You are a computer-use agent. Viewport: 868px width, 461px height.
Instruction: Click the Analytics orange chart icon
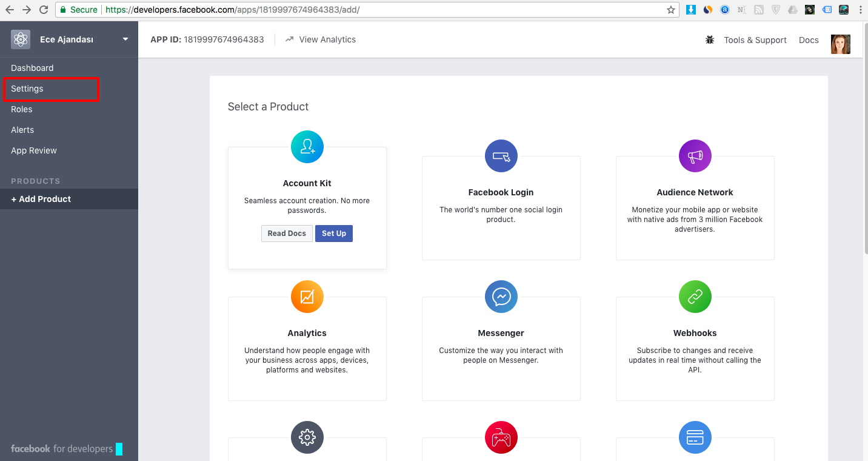click(x=307, y=297)
